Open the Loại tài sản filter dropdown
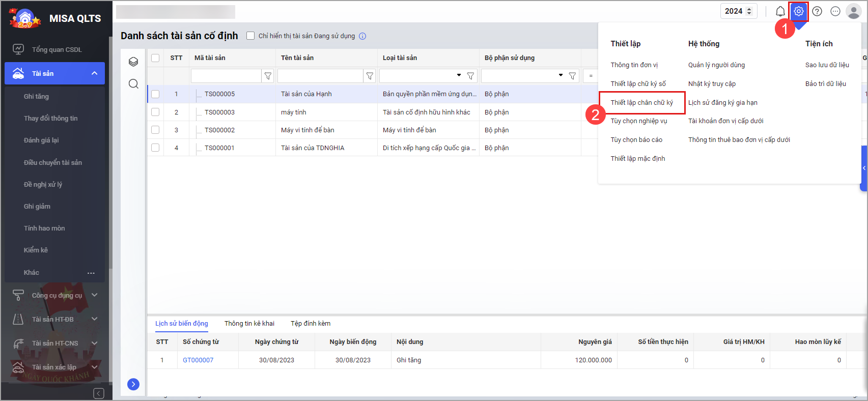 tap(459, 75)
